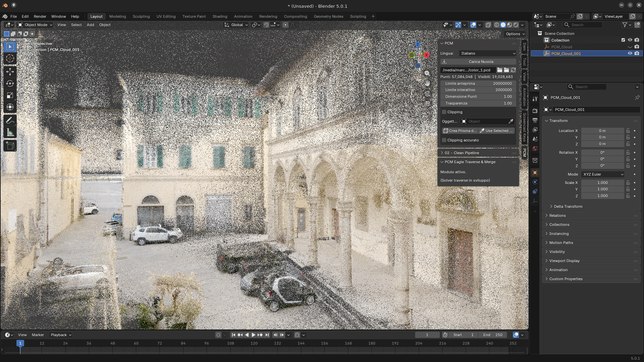Adjust the Trasparenza slider
The image size is (644, 362).
pyautogui.click(x=478, y=103)
